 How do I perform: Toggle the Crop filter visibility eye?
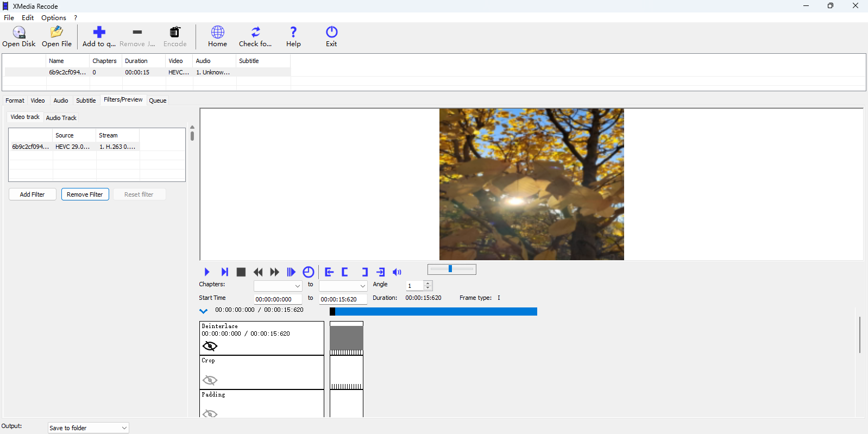[x=210, y=380]
